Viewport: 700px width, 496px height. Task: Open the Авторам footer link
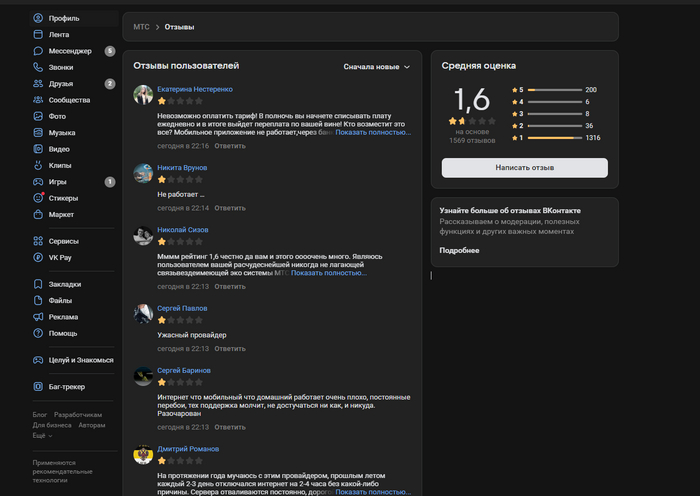[92, 425]
